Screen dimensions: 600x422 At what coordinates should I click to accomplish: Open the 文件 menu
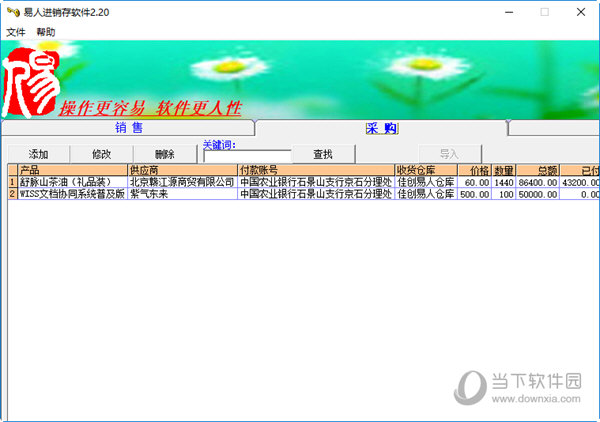click(16, 32)
